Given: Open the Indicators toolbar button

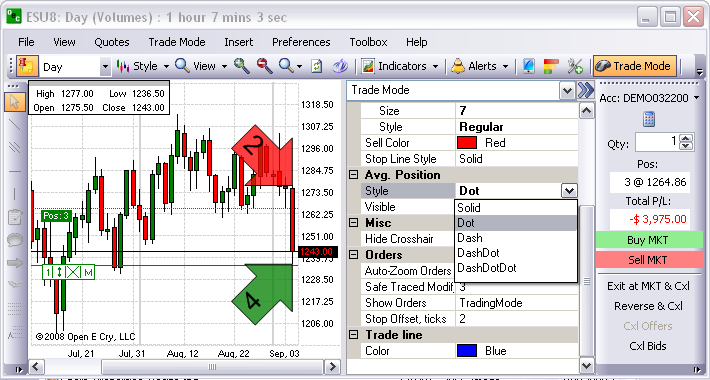Looking at the screenshot, I should 399,66.
